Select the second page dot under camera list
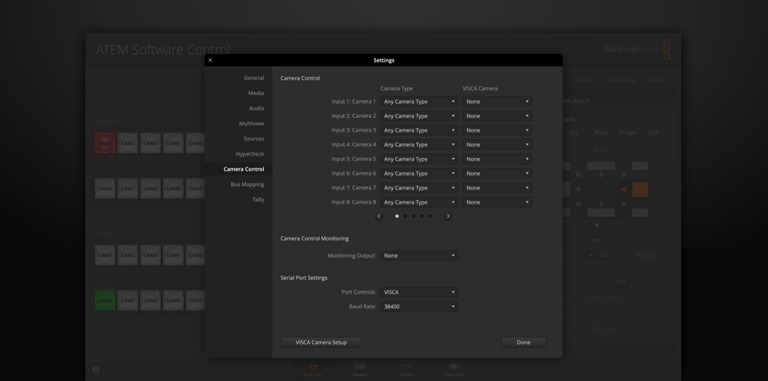 pos(405,216)
